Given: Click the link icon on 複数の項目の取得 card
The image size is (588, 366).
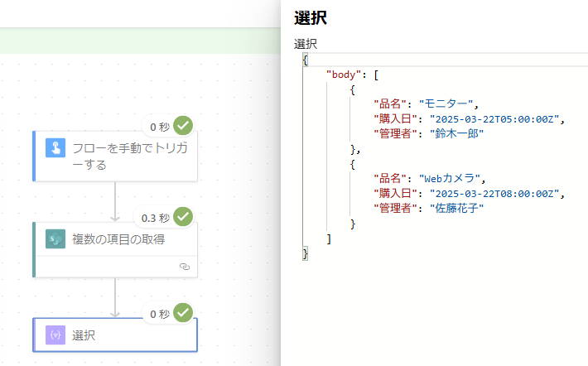Looking at the screenshot, I should point(185,267).
